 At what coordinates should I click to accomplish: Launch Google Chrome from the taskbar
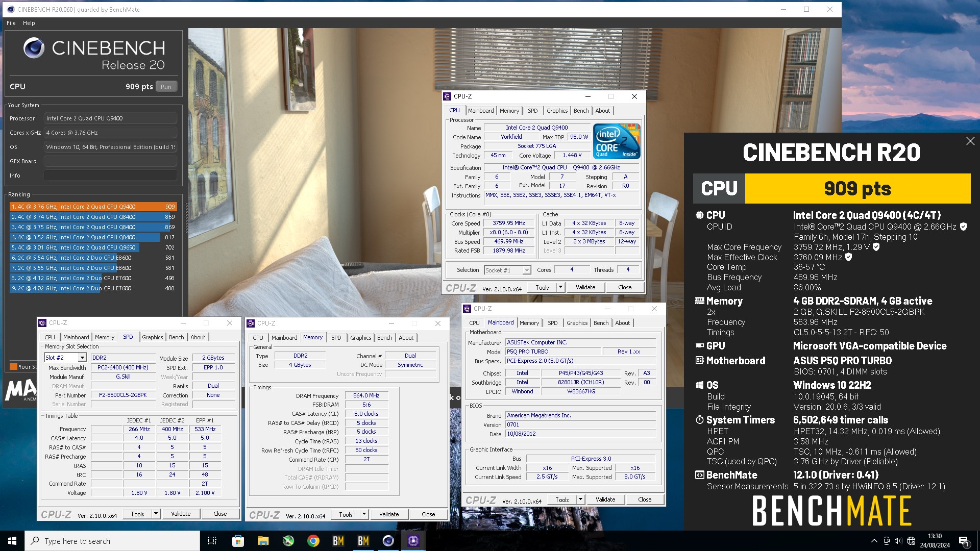coord(313,541)
